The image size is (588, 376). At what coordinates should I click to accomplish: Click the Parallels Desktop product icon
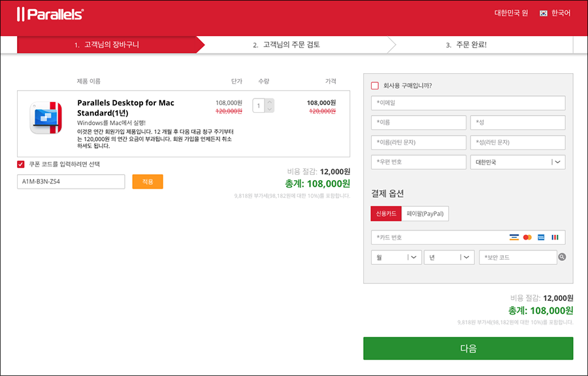(46, 117)
